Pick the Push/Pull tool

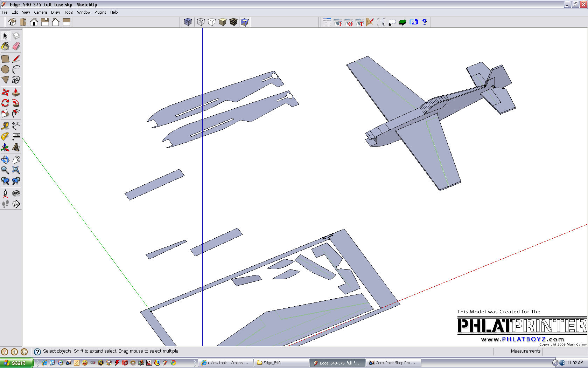pos(16,93)
